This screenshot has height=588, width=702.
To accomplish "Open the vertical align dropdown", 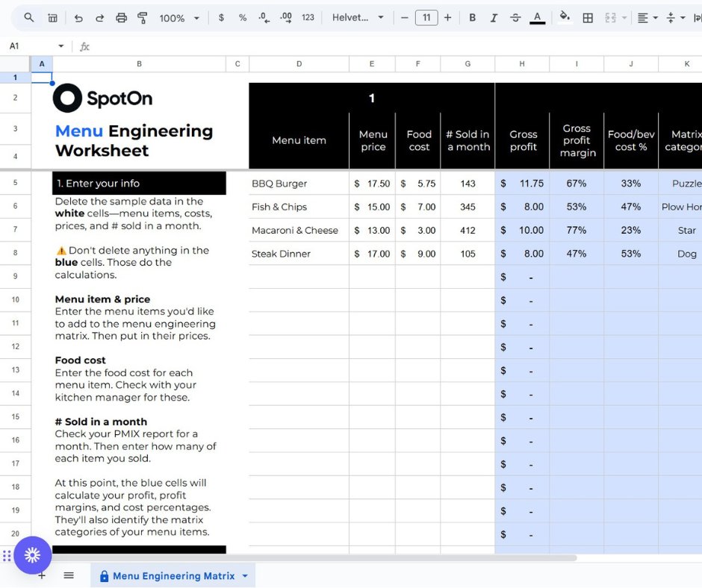I will 675,18.
